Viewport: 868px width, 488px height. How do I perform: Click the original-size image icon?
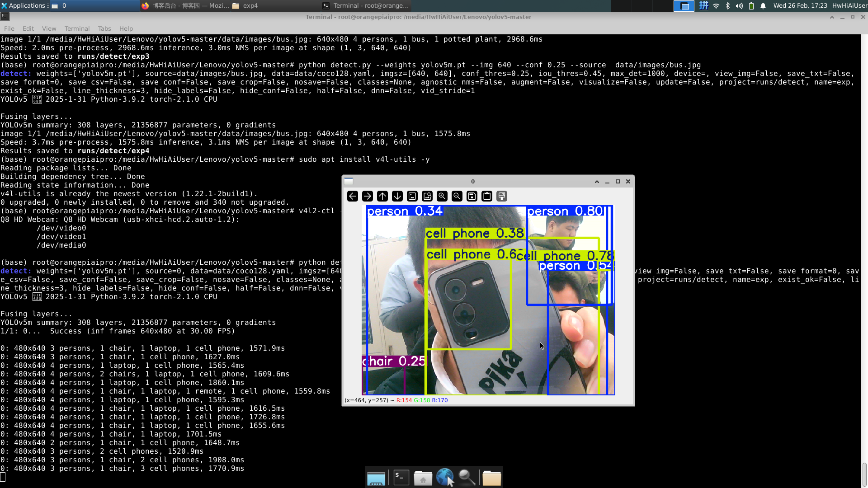tap(412, 196)
